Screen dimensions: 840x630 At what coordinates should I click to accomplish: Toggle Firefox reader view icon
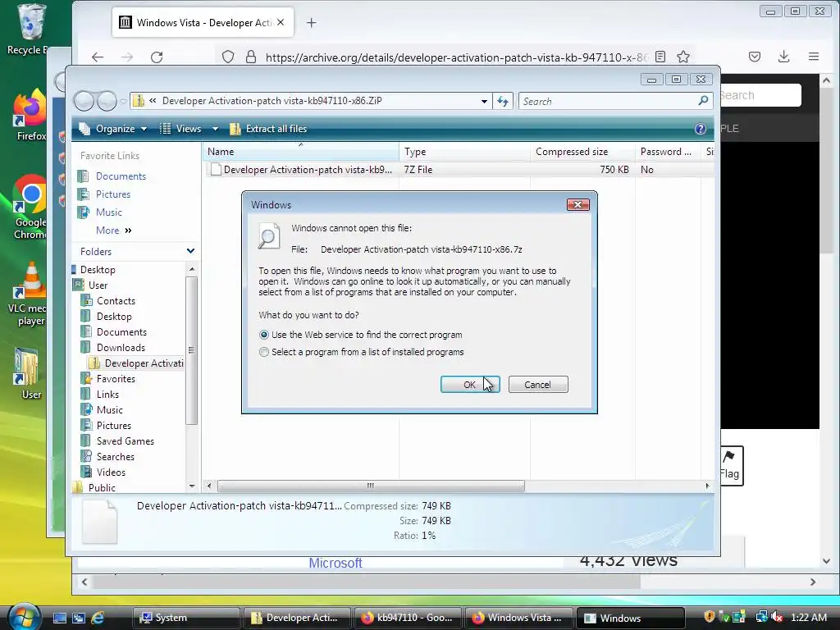click(660, 57)
